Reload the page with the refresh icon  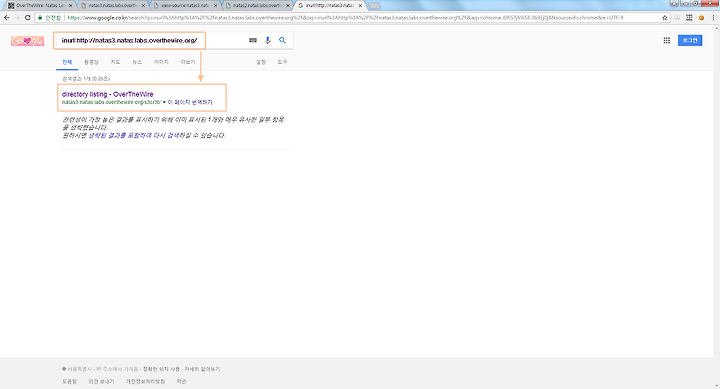tap(28, 17)
